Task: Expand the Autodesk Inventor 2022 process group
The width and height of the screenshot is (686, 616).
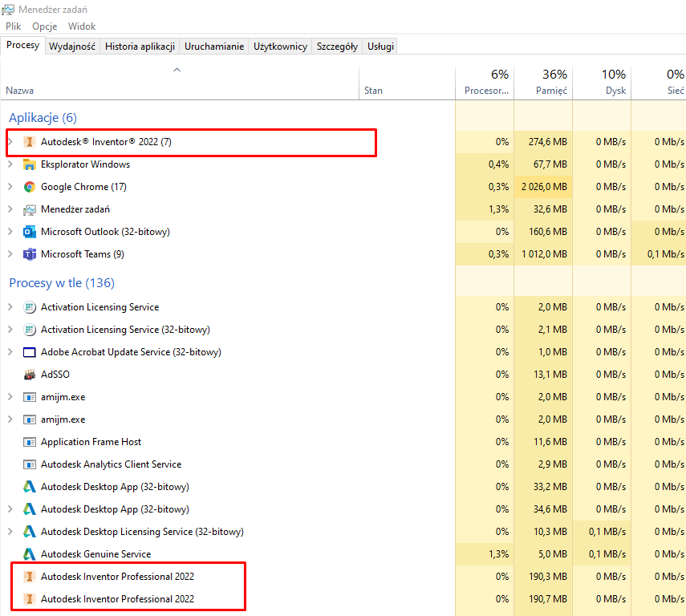Action: pyautogui.click(x=11, y=142)
